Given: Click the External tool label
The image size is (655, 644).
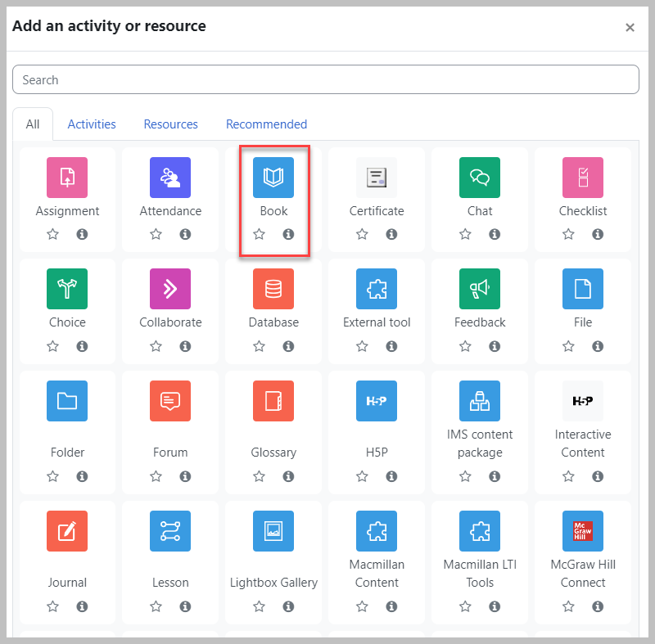Looking at the screenshot, I should pyautogui.click(x=377, y=322).
